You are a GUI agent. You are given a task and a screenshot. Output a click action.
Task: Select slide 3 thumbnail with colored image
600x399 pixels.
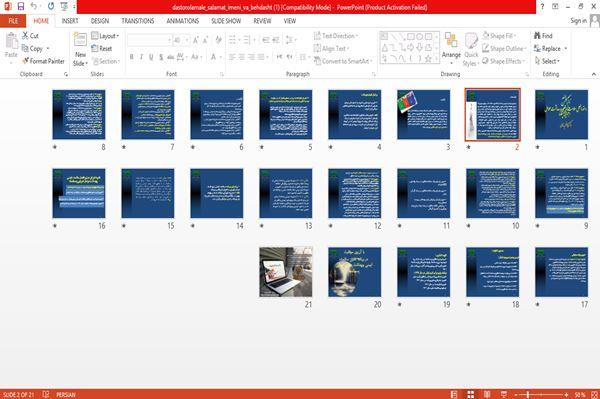(x=424, y=114)
